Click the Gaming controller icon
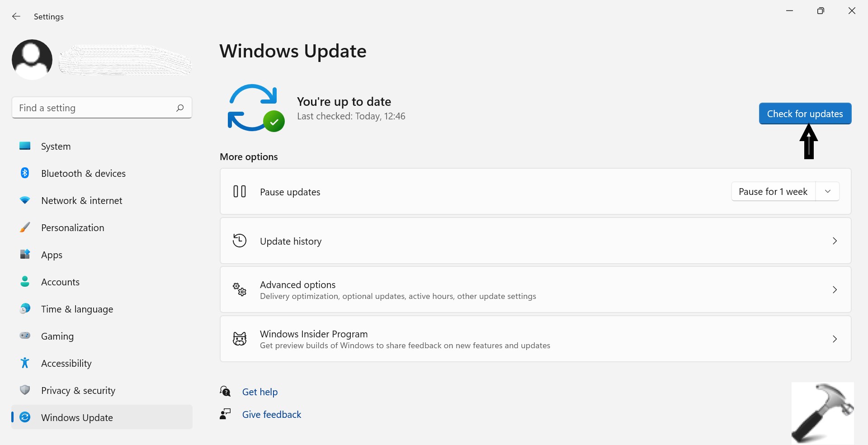 pyautogui.click(x=25, y=336)
